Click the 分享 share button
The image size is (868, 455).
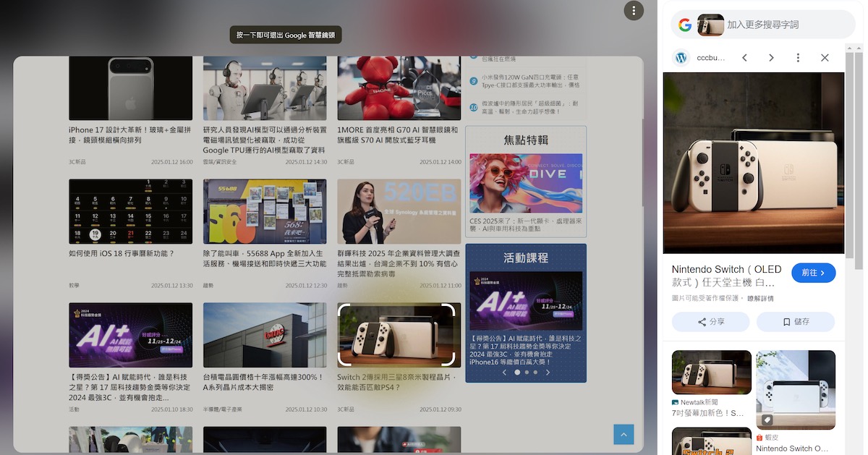click(711, 322)
